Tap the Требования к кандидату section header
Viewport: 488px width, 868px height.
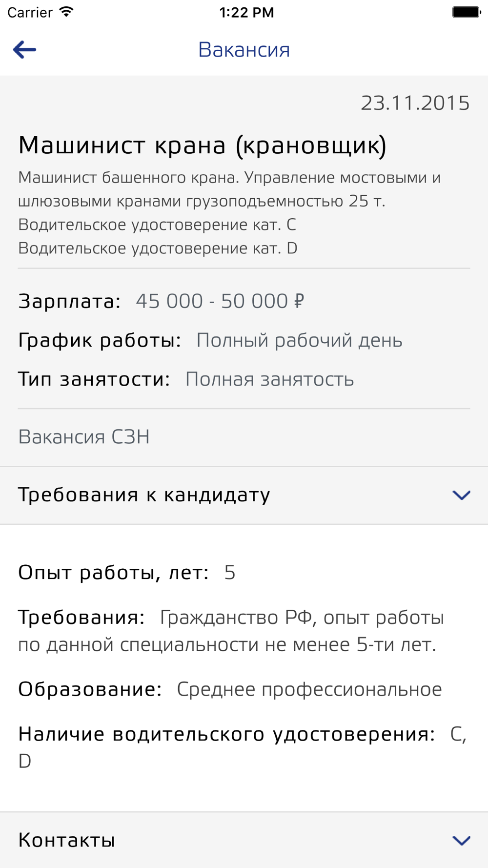pos(244,495)
